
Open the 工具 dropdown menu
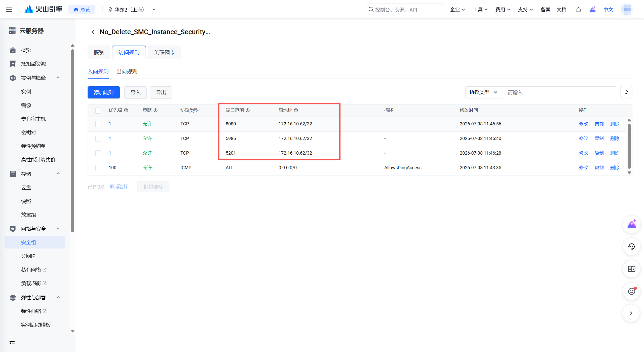[480, 10]
